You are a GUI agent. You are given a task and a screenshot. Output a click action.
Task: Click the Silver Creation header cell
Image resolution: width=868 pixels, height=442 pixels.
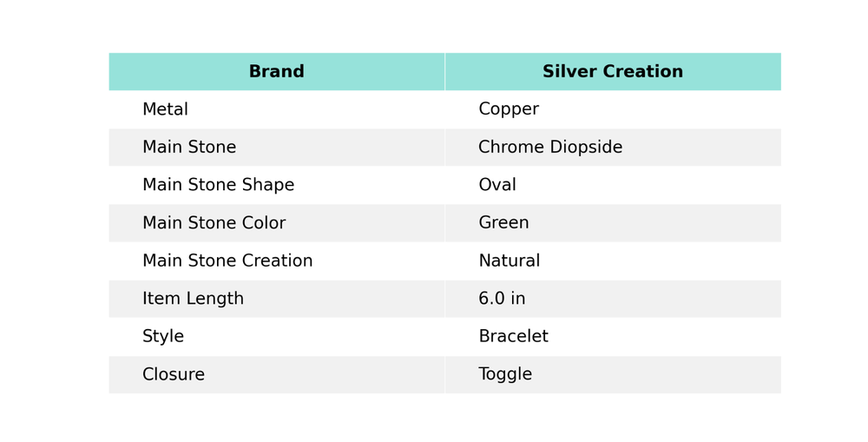(x=612, y=72)
